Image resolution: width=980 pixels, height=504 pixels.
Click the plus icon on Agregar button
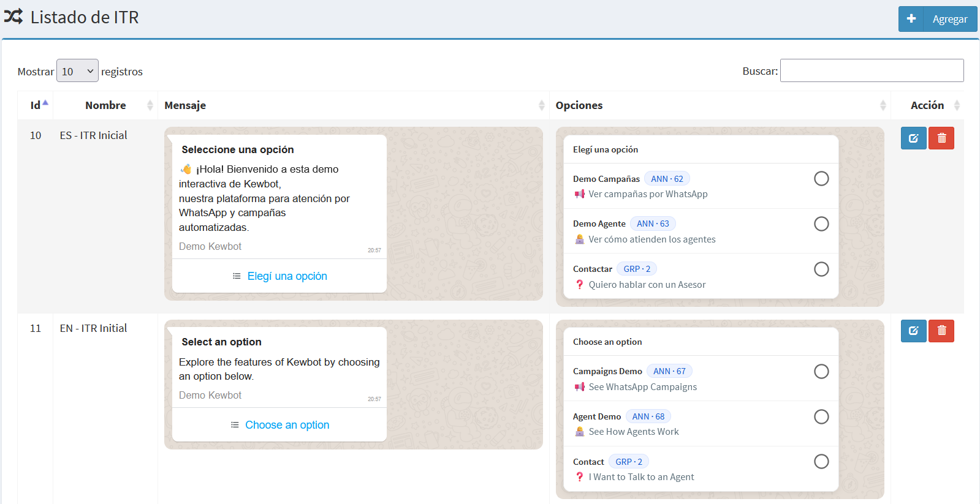(911, 19)
